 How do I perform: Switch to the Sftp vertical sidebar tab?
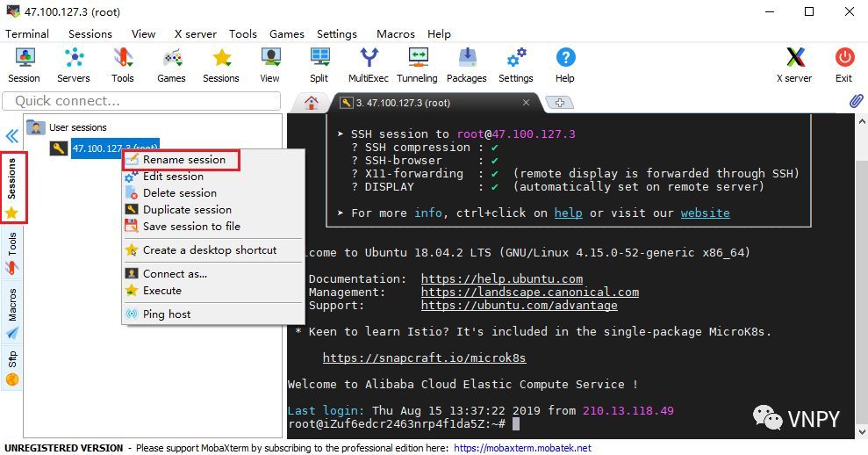12,369
